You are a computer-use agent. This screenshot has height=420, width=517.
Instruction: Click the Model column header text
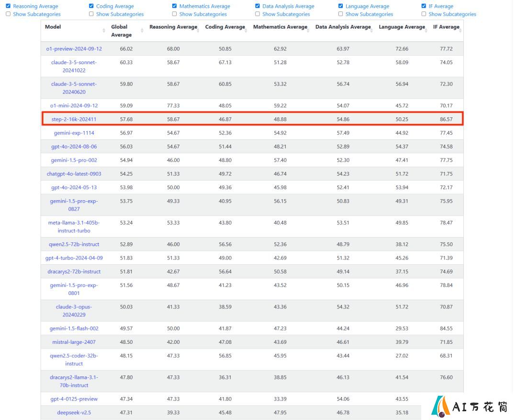53,27
